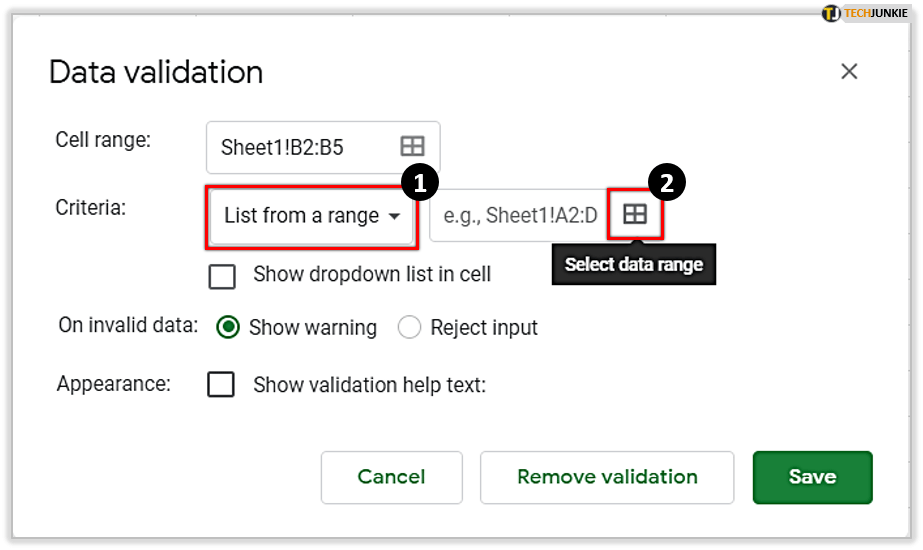The height and width of the screenshot is (550, 923).
Task: Click the Criteria select data range icon
Action: coord(635,214)
